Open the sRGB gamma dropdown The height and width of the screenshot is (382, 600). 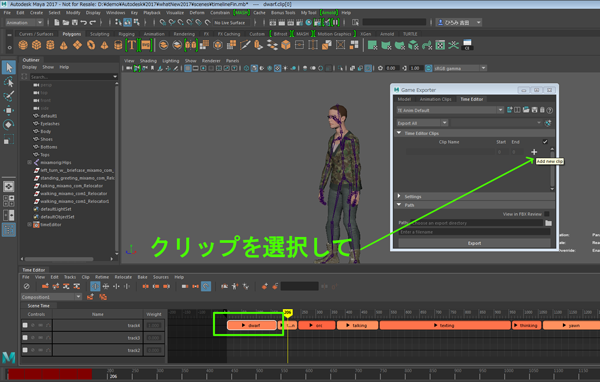(x=460, y=68)
